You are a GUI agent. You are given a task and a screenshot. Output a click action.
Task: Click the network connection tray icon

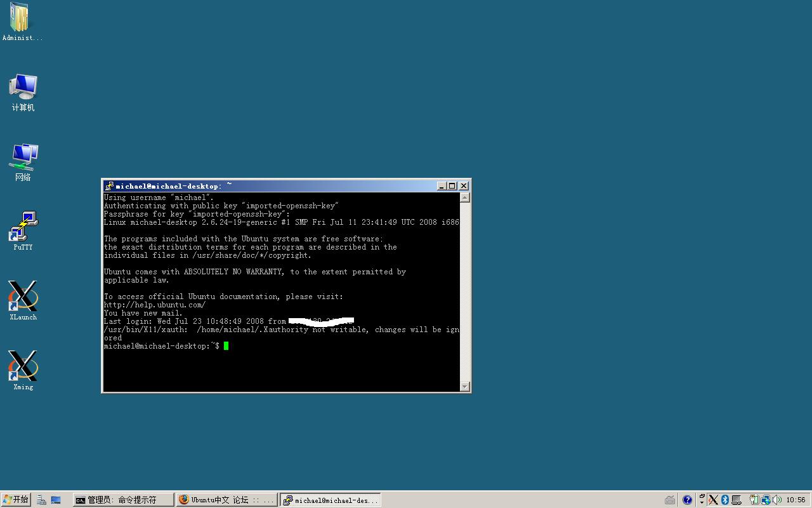pyautogui.click(x=766, y=500)
